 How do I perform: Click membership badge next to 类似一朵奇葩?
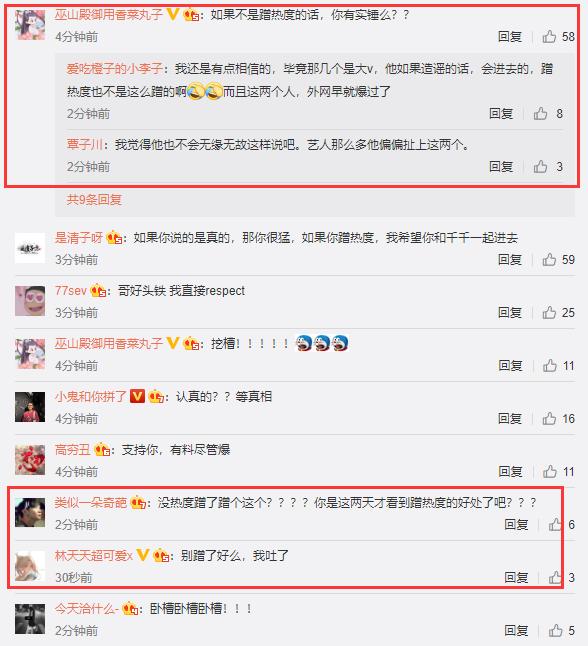coord(138,503)
